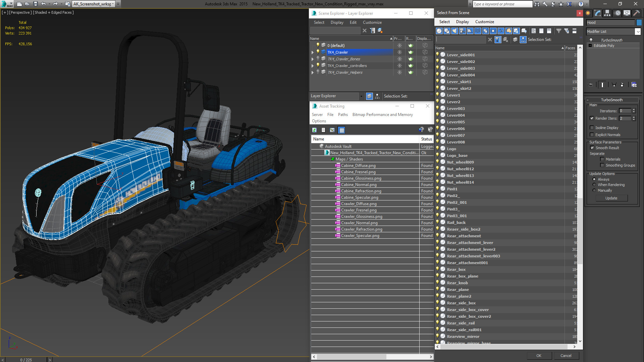Image resolution: width=644 pixels, height=362 pixels.
Task: Expand the TK4_Crawler_controllers layer
Action: tap(313, 66)
